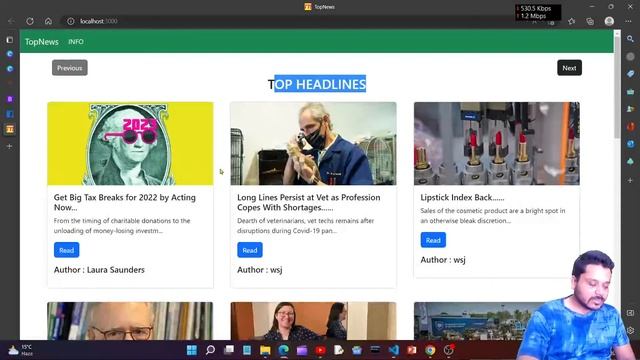This screenshot has height=360, width=640.
Task: Reload the page with the refresh icon
Action: point(30,21)
